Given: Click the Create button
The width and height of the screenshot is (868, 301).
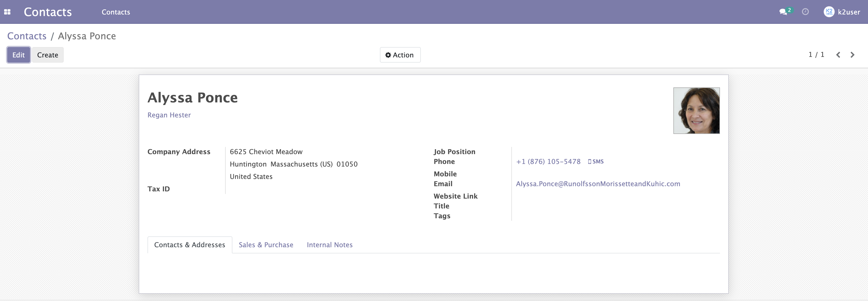Looking at the screenshot, I should click(48, 55).
